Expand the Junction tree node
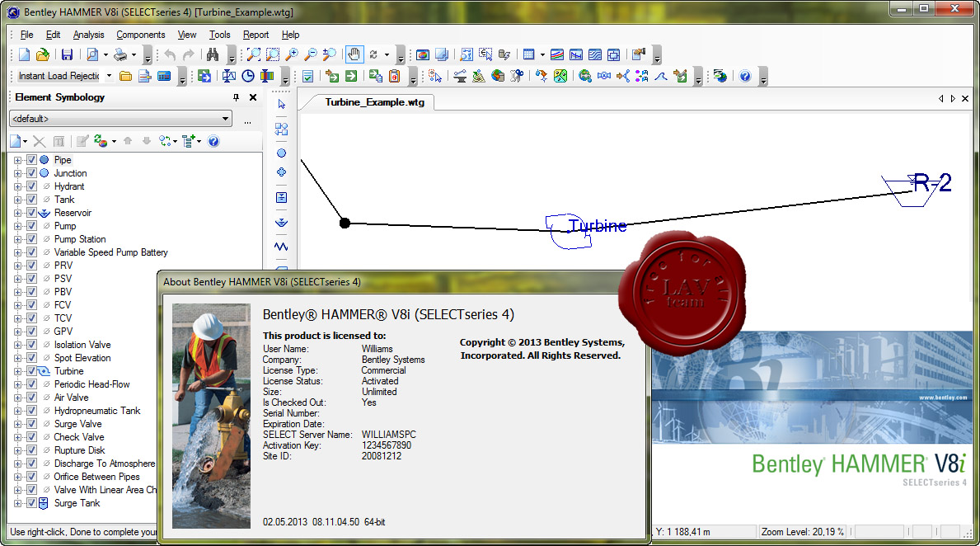Image resolution: width=980 pixels, height=546 pixels. [x=17, y=173]
